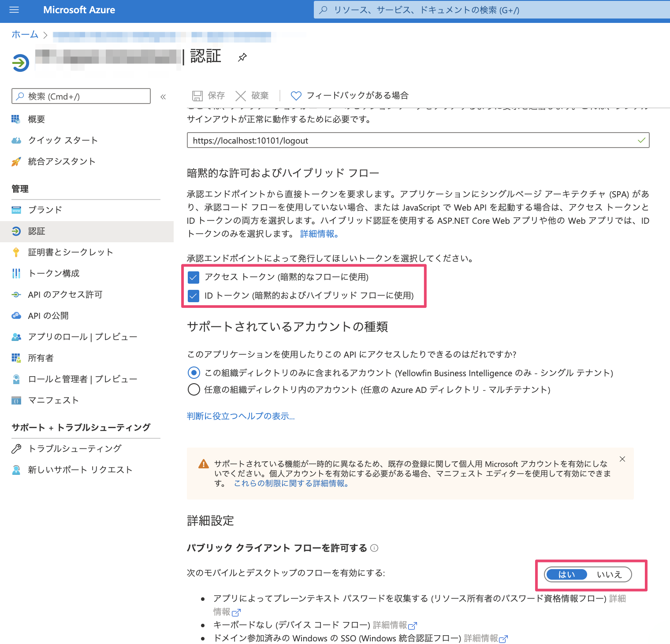Uncheck アクセス トークン checkbox
The image size is (670, 644).
coord(194,277)
